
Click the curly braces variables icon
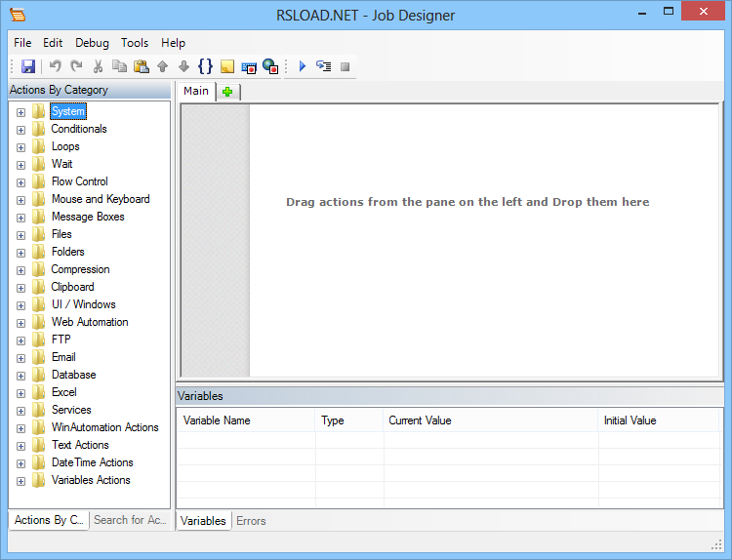tap(205, 66)
